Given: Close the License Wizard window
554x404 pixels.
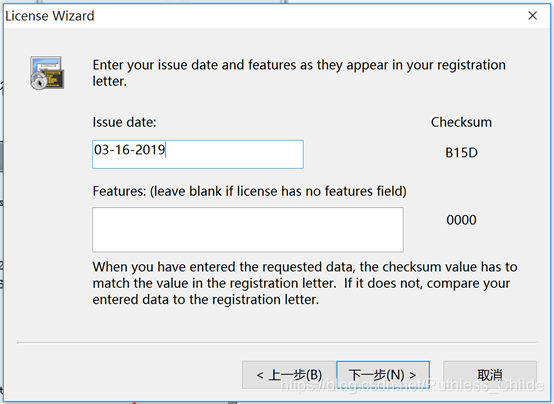Looking at the screenshot, I should coord(532,16).
